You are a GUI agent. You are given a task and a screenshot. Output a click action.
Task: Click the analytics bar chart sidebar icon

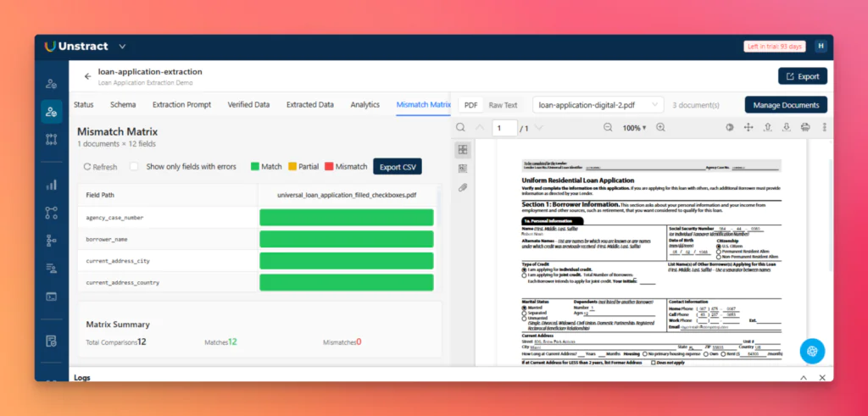[x=52, y=185]
